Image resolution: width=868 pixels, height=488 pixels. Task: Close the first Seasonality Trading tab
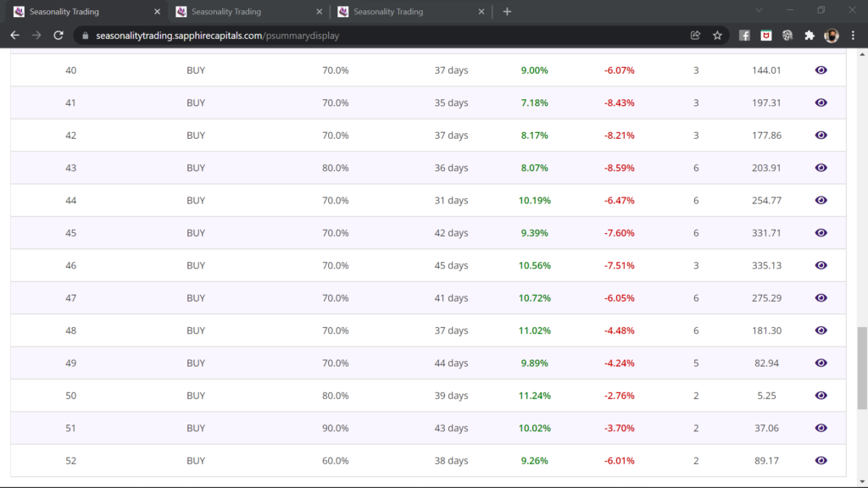tap(157, 12)
